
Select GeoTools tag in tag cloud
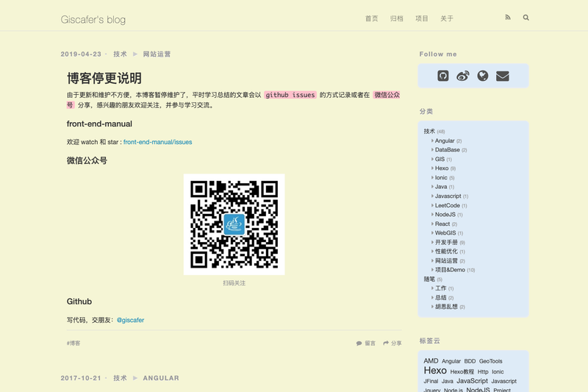pos(490,361)
